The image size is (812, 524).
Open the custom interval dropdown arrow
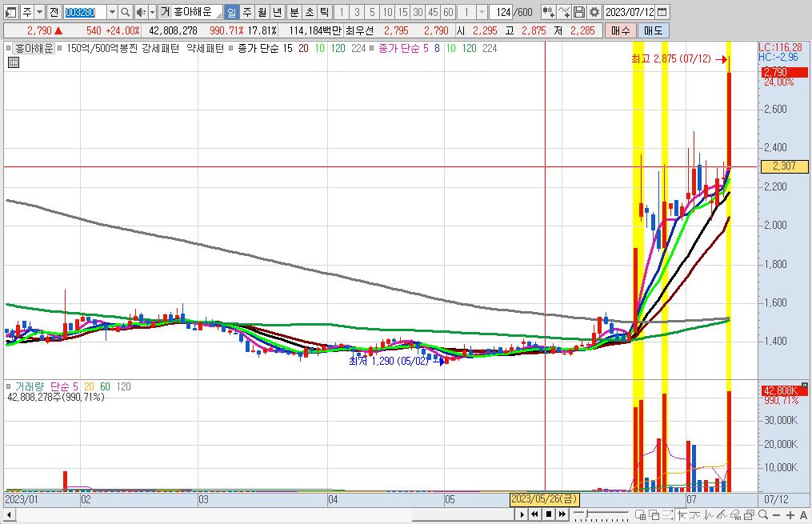(482, 12)
